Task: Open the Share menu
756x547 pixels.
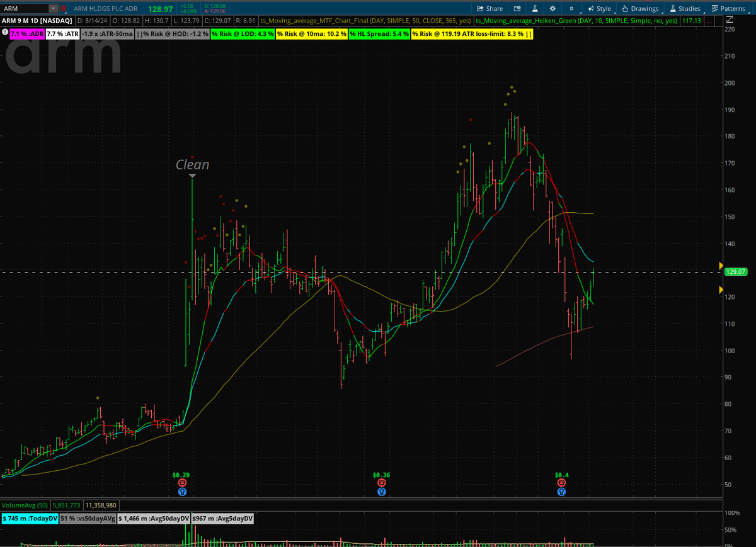Action: pyautogui.click(x=490, y=8)
